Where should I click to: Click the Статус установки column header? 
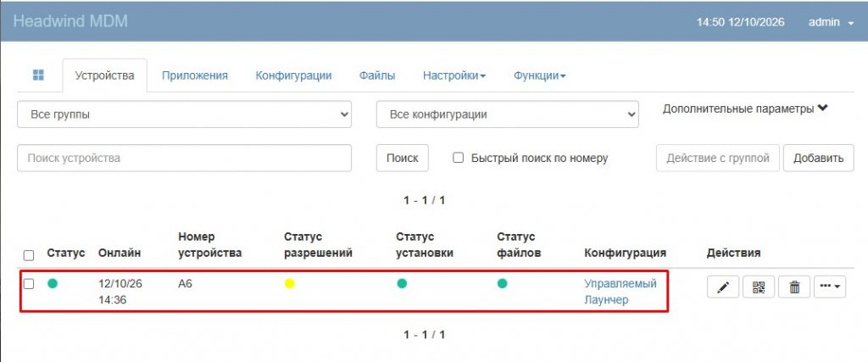425,245
